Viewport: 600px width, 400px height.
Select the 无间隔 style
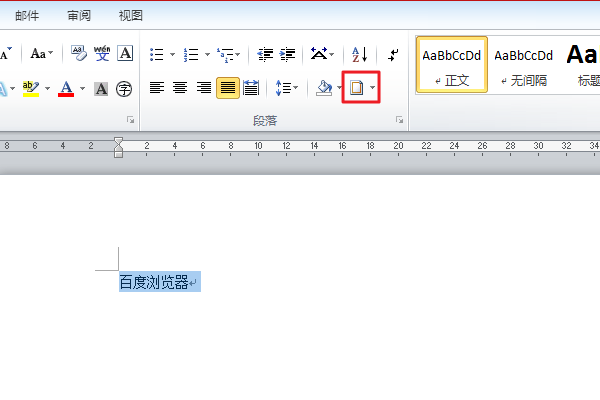(524, 65)
